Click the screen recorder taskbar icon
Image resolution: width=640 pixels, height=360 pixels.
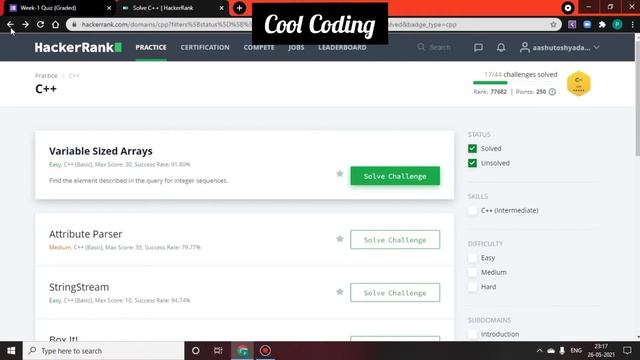(265, 351)
